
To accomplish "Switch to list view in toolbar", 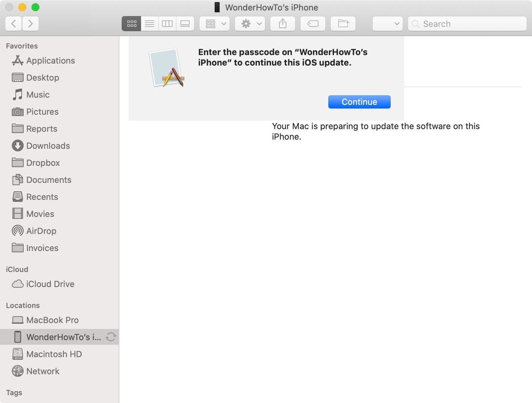I will pyautogui.click(x=149, y=24).
